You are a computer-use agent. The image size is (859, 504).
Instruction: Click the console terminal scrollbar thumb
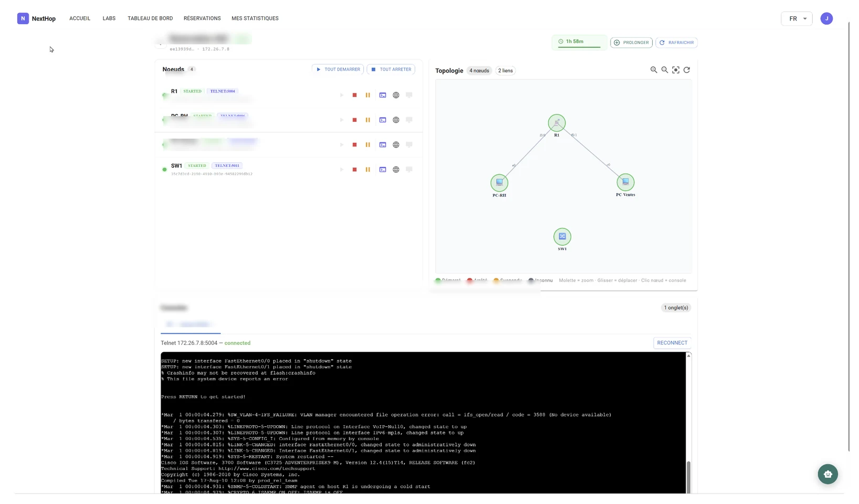[x=688, y=477]
